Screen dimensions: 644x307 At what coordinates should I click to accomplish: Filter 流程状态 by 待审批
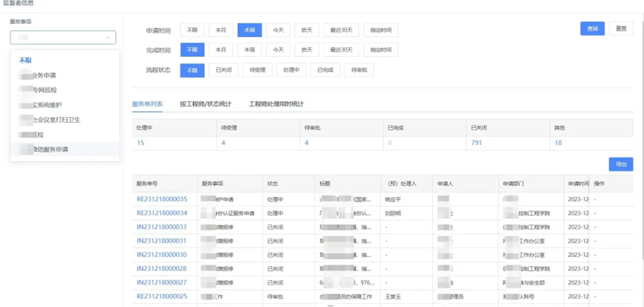360,70
